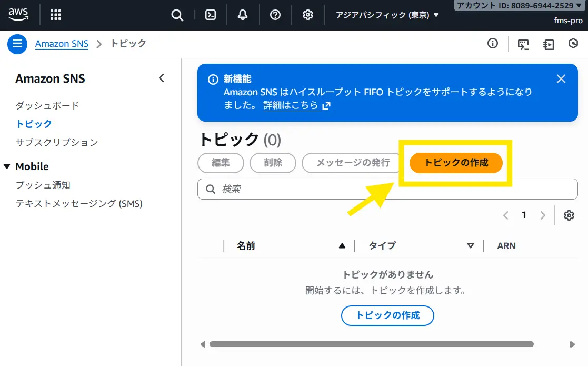
Task: Open ダッシュボード in the sidebar
Action: point(47,105)
